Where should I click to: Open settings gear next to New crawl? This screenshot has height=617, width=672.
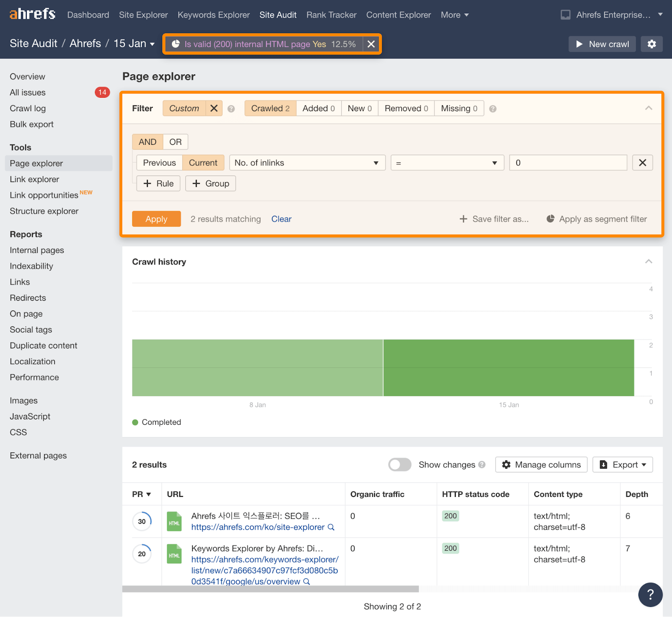(x=651, y=44)
